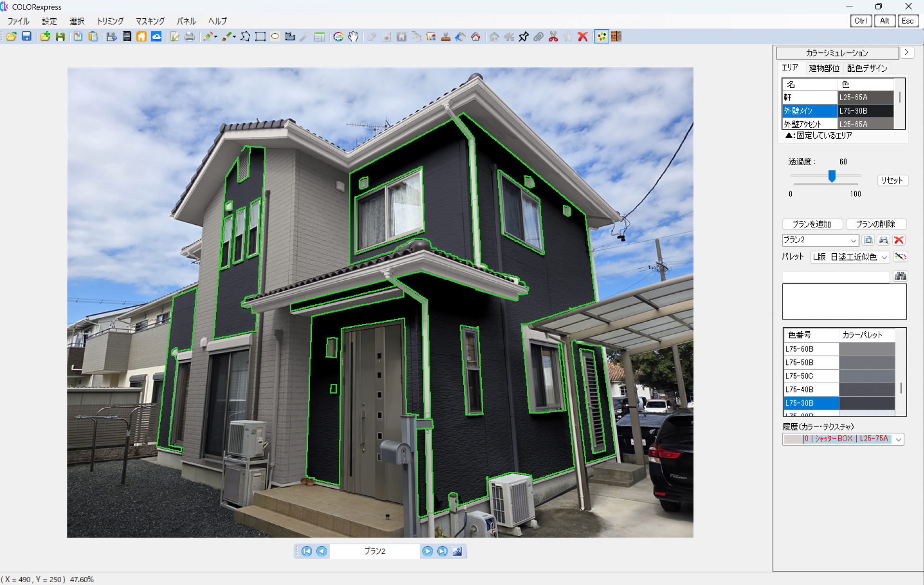Image resolution: width=924 pixels, height=585 pixels.
Task: Toggle the Ctrl key button
Action: 860,21
